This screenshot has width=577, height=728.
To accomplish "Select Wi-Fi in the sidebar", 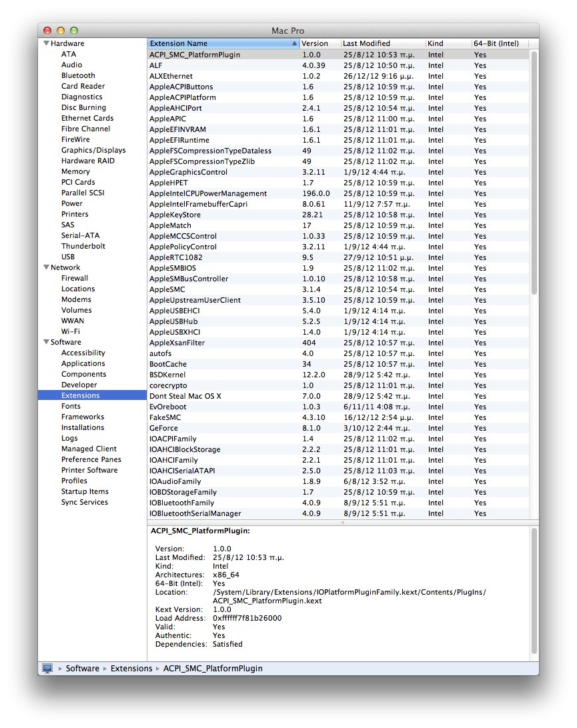I will pos(71,331).
